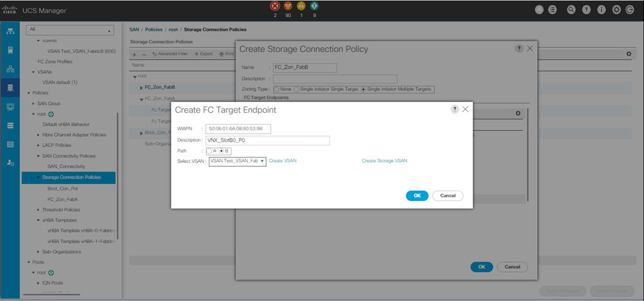This screenshot has height=301, width=644.
Task: Click the Create VSAN link
Action: 282,161
